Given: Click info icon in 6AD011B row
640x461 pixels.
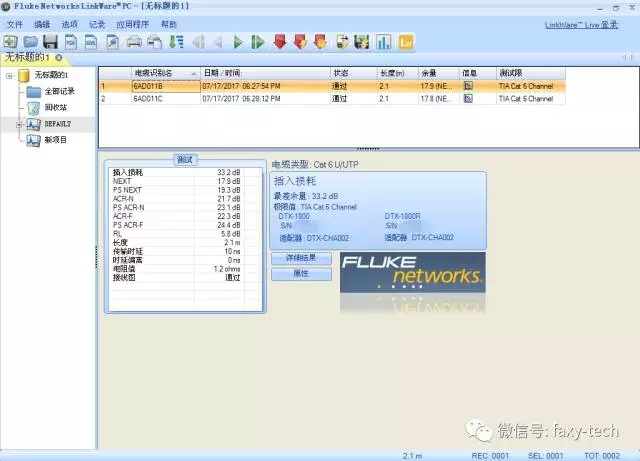Looking at the screenshot, I should [x=468, y=86].
